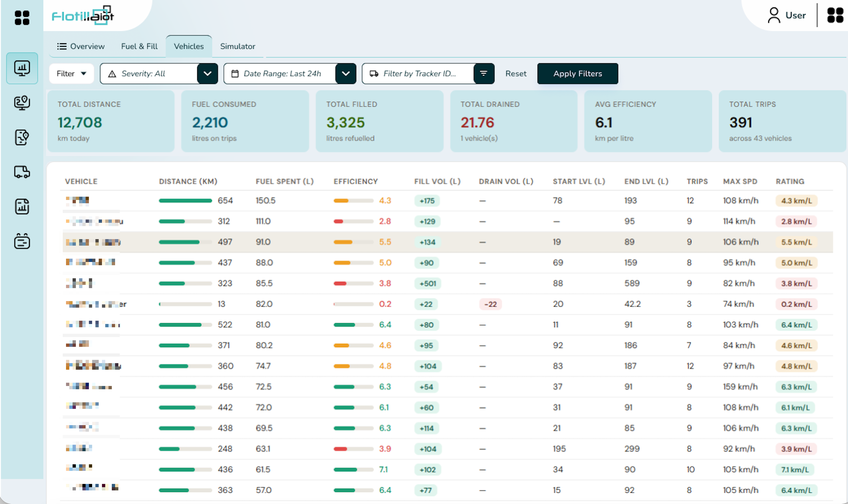The image size is (848, 504).
Task: Switch to the Fuel & Fill tab
Action: [x=139, y=46]
